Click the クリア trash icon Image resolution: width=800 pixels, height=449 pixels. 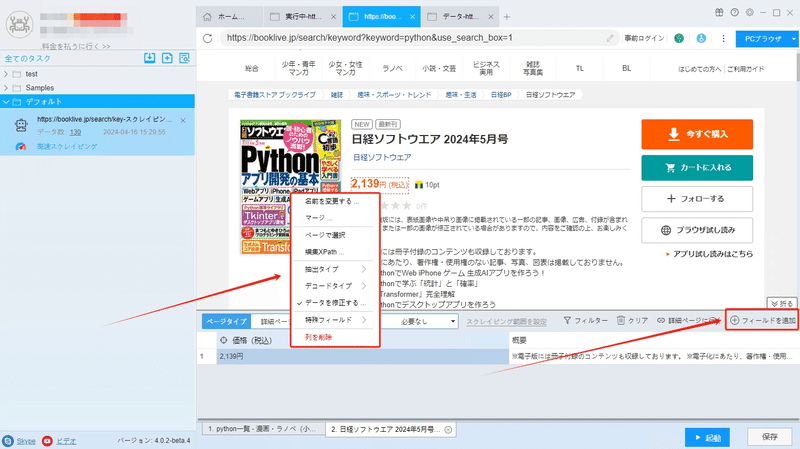click(620, 320)
